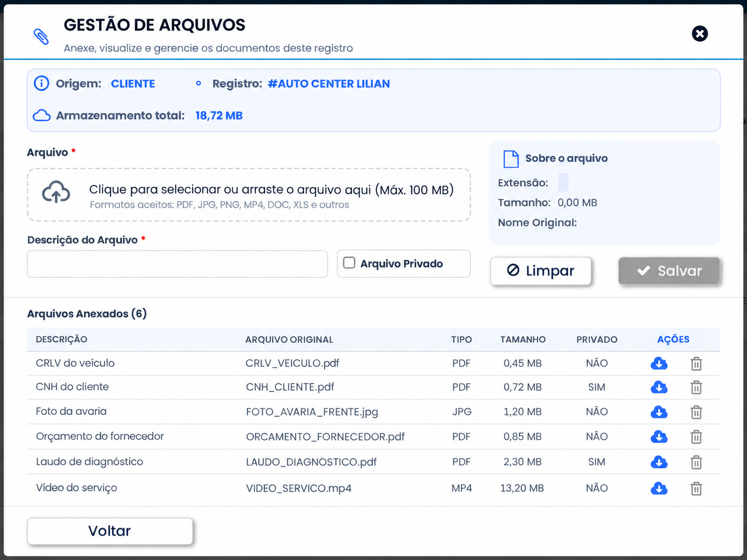This screenshot has width=747, height=560.
Task: Close the Gestão de Arquivos dialog
Action: [x=700, y=34]
